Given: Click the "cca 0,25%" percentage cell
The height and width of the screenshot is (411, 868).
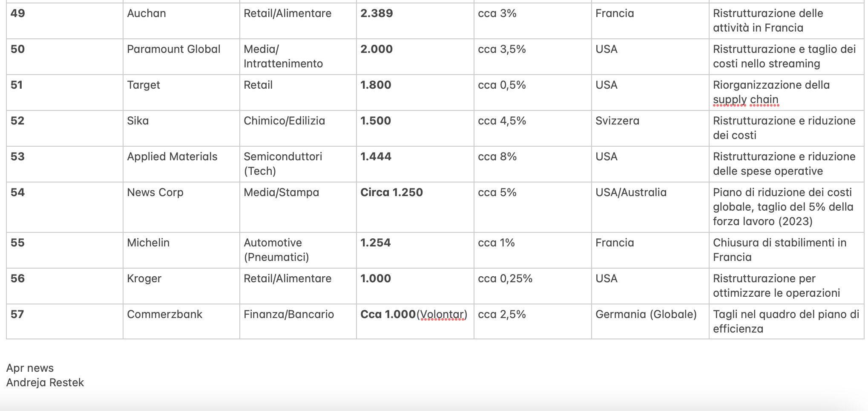Looking at the screenshot, I should [505, 279].
